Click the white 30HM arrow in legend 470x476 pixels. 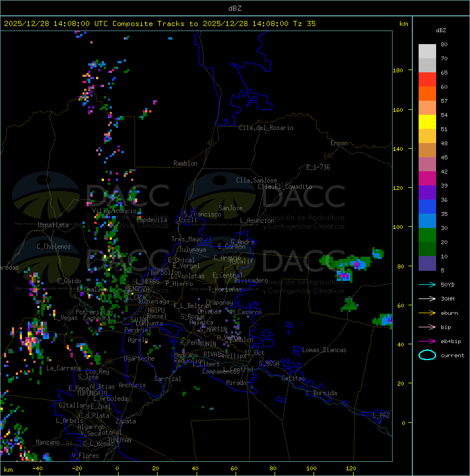point(427,298)
